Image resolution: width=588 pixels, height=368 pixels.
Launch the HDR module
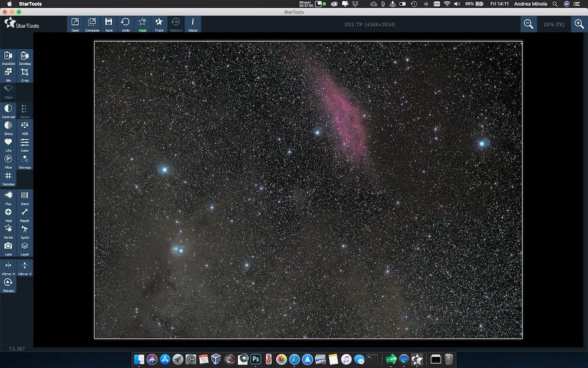(x=25, y=128)
